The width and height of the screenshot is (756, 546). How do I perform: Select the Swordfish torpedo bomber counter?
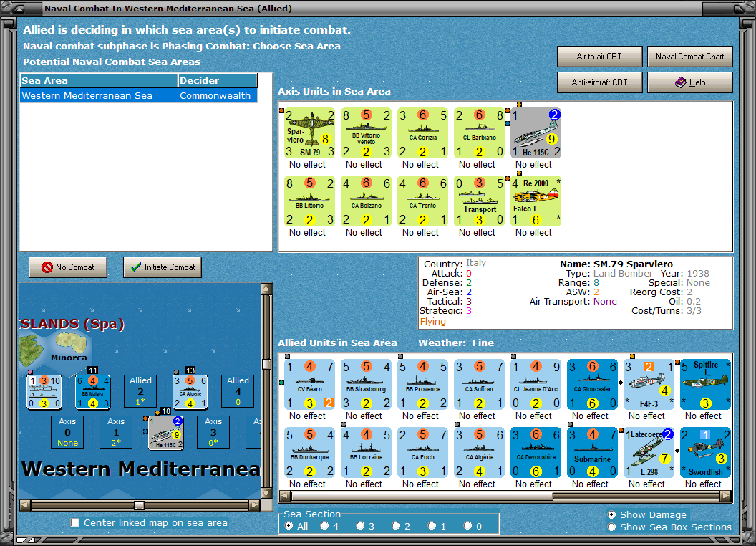click(705, 451)
